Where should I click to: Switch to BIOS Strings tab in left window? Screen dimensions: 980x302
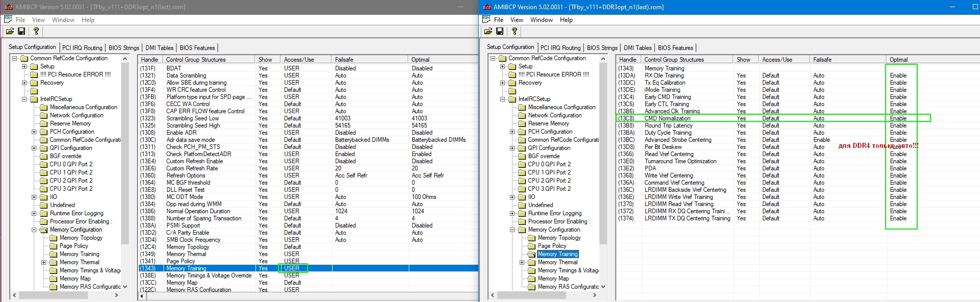124,48
